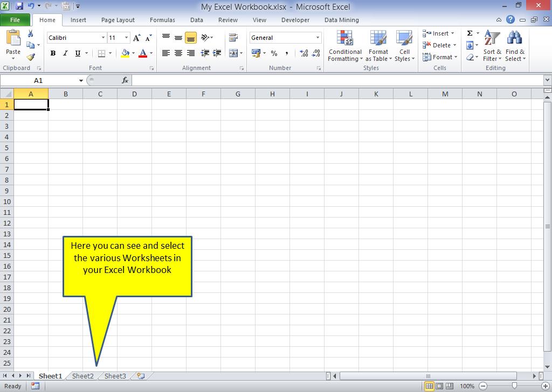Click the formula bar input field
The width and height of the screenshot is (552, 392).
tap(338, 81)
